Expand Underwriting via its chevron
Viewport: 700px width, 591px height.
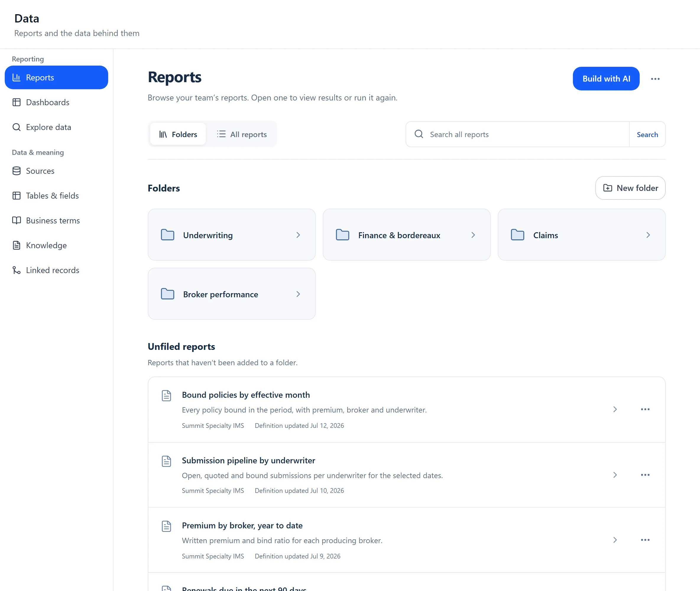pyautogui.click(x=298, y=235)
